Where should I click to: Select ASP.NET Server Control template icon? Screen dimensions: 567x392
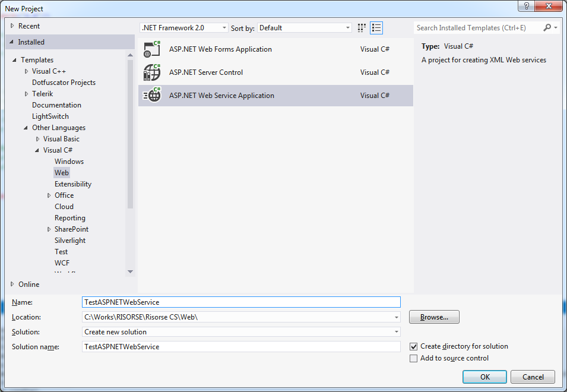(x=152, y=72)
